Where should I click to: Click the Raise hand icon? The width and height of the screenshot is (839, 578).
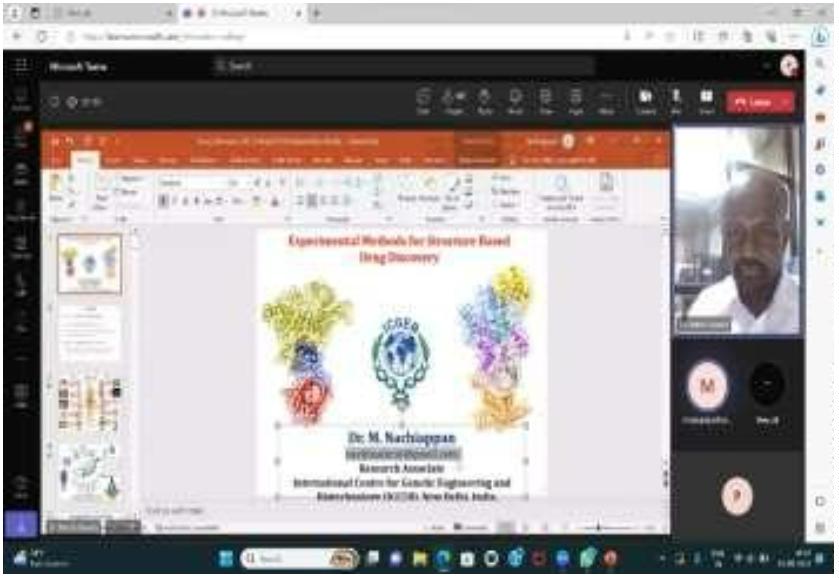point(486,102)
